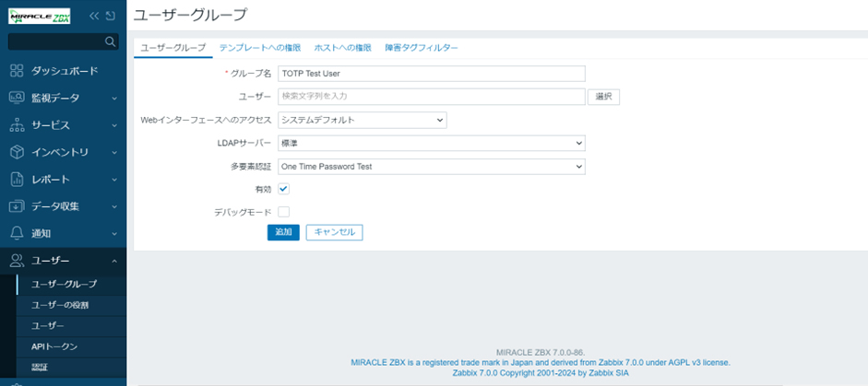
Task: Collapse sidebar with double-chevron icon
Action: tap(94, 16)
